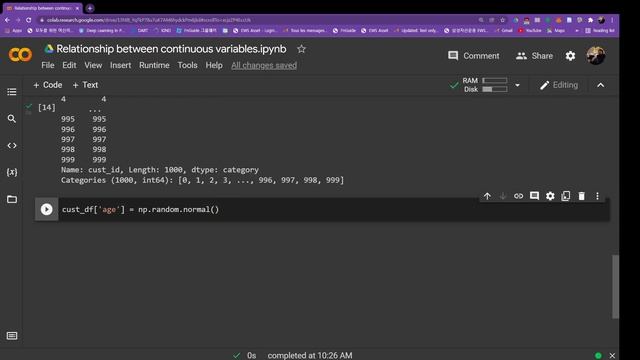Viewport: 640px width, 360px height.
Task: Bookmark this page with the star icon
Action: coord(502,20)
